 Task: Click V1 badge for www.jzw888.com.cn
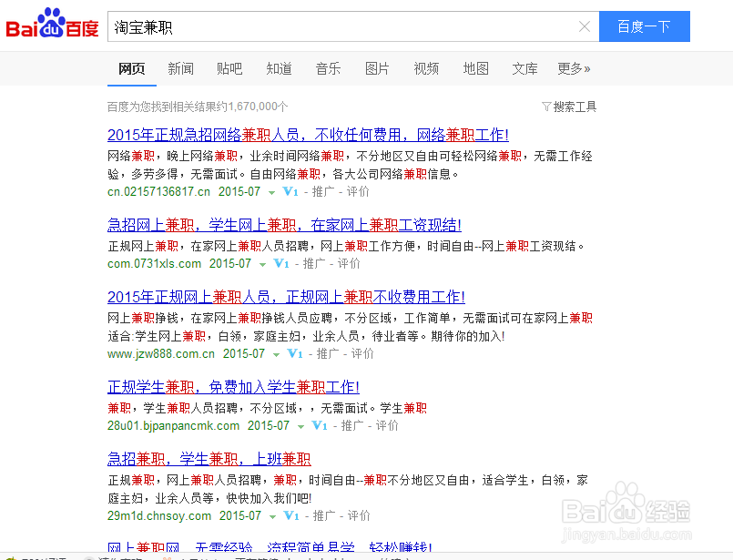point(295,354)
